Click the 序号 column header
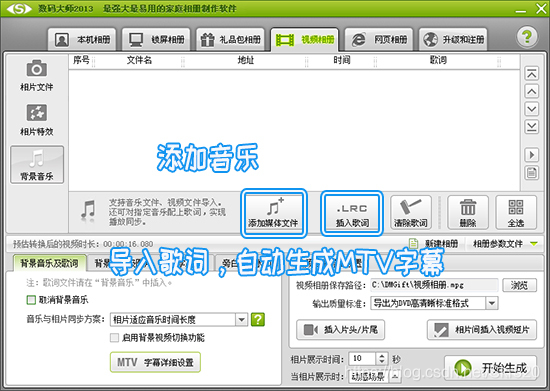Image resolution: width=550 pixels, height=391 pixels. (x=81, y=60)
